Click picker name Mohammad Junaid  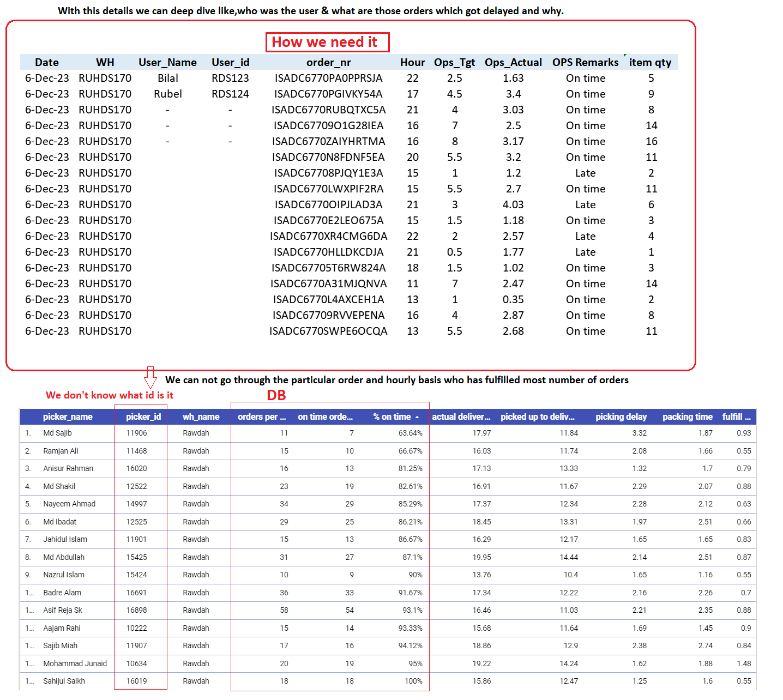pos(75,663)
